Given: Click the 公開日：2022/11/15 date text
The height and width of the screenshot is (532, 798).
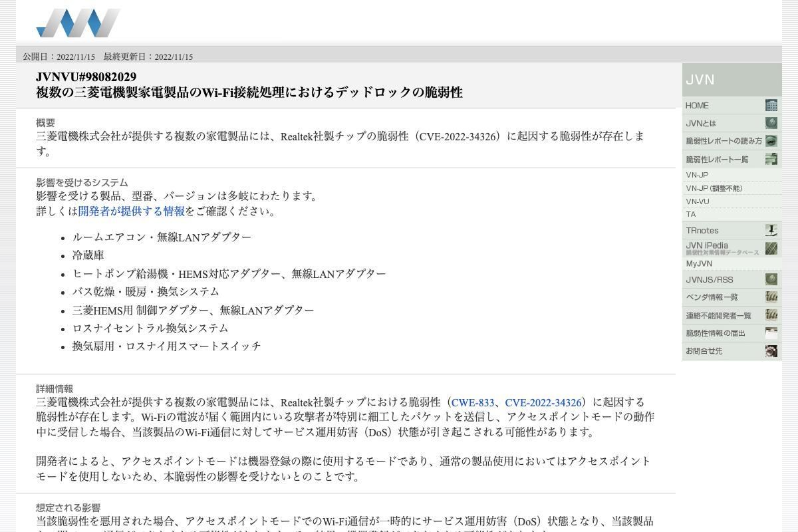Looking at the screenshot, I should (59, 57).
